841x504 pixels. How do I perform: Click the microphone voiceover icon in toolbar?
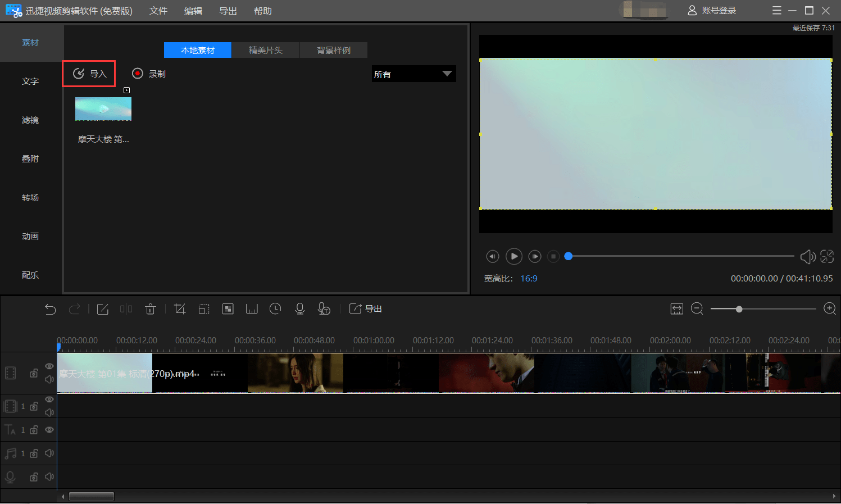(300, 309)
